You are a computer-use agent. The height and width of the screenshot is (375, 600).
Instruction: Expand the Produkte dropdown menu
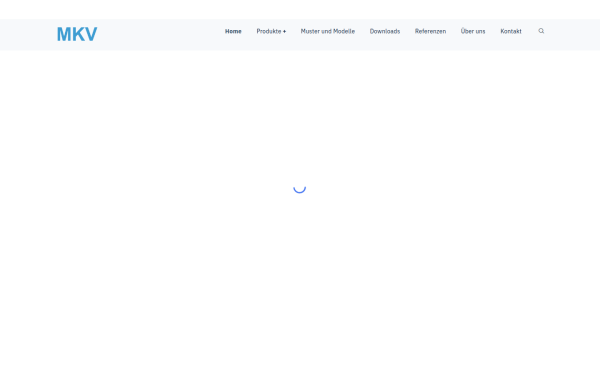coord(271,31)
